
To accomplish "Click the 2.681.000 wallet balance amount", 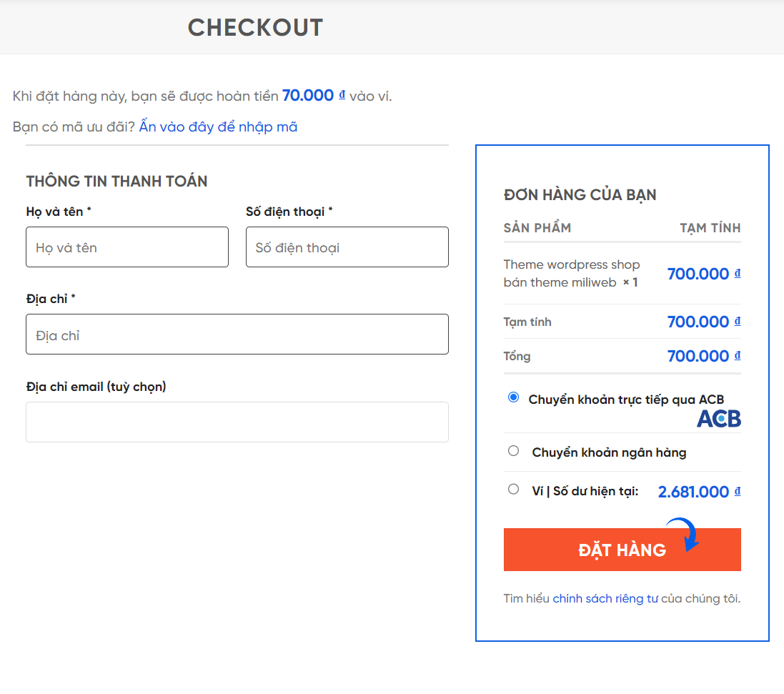I will click(693, 492).
